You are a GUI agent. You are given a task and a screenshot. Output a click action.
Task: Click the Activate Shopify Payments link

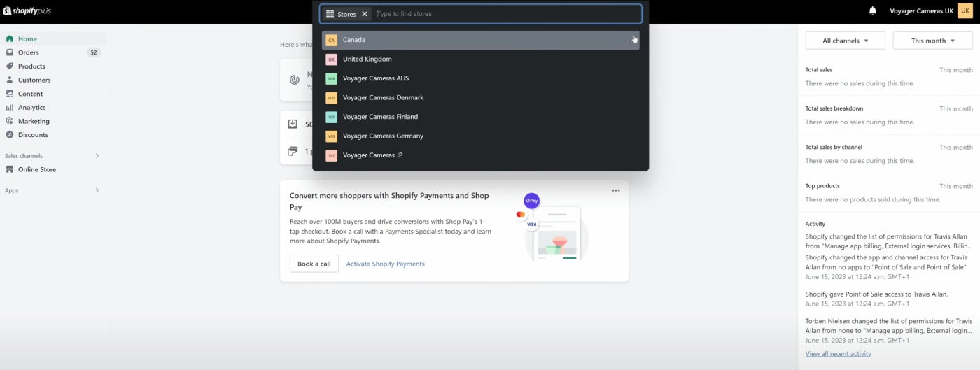pyautogui.click(x=385, y=264)
